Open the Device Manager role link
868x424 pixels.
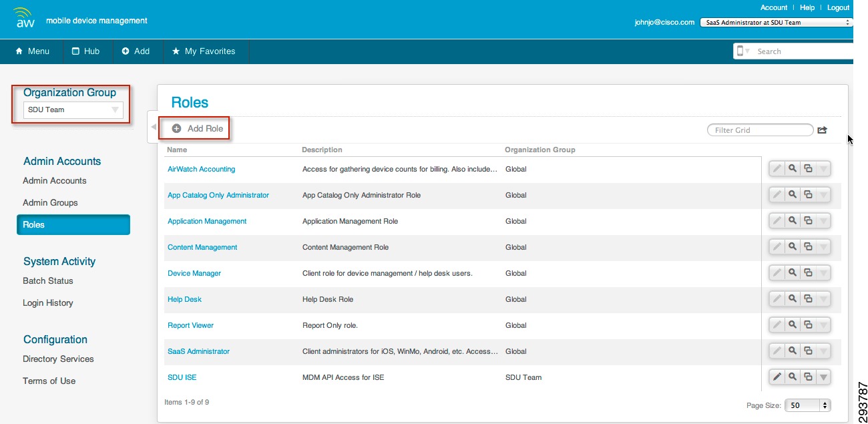[194, 274]
